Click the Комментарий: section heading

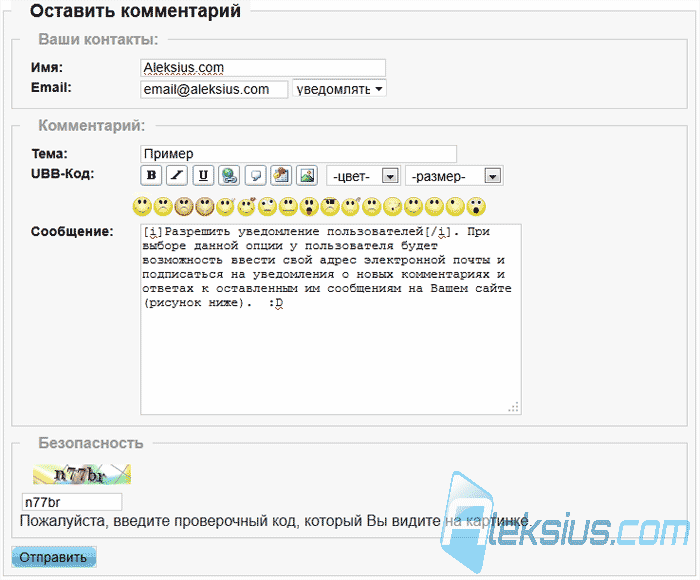tap(92, 125)
